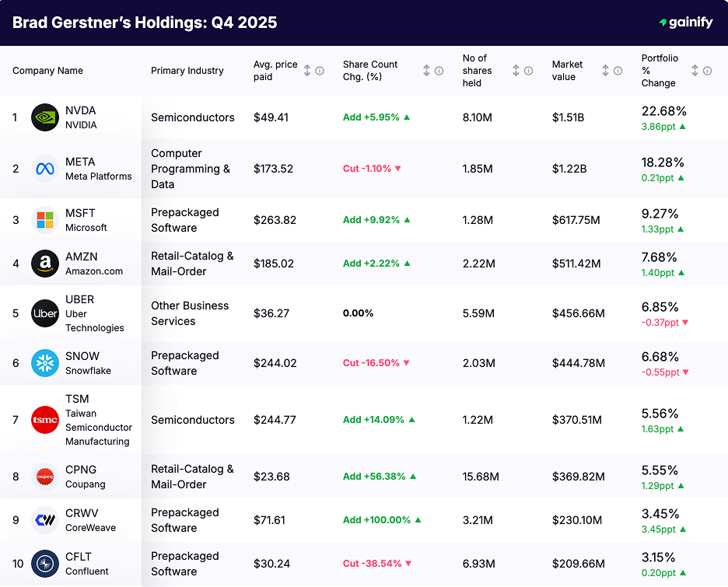Select the Snowflake logo icon
728x587 pixels.
46,363
